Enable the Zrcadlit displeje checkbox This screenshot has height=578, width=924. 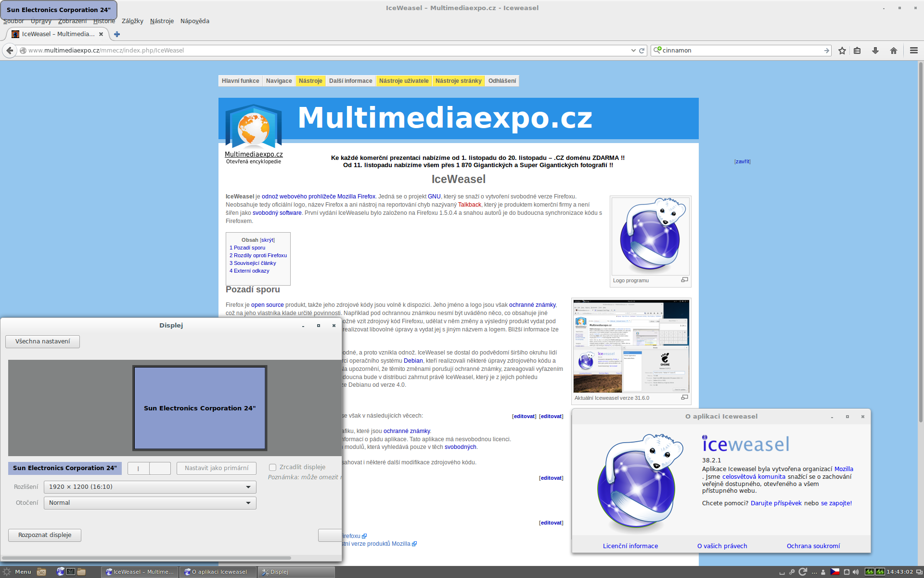pyautogui.click(x=272, y=467)
